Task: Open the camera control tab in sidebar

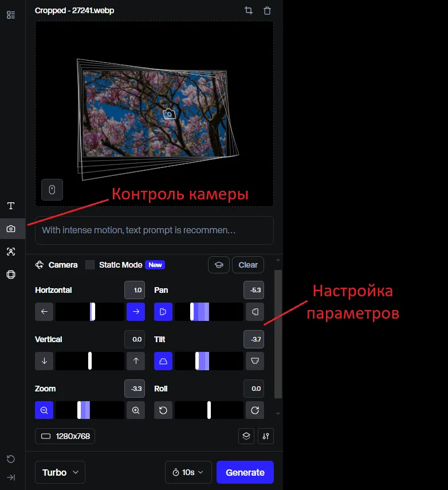Action: tap(11, 229)
